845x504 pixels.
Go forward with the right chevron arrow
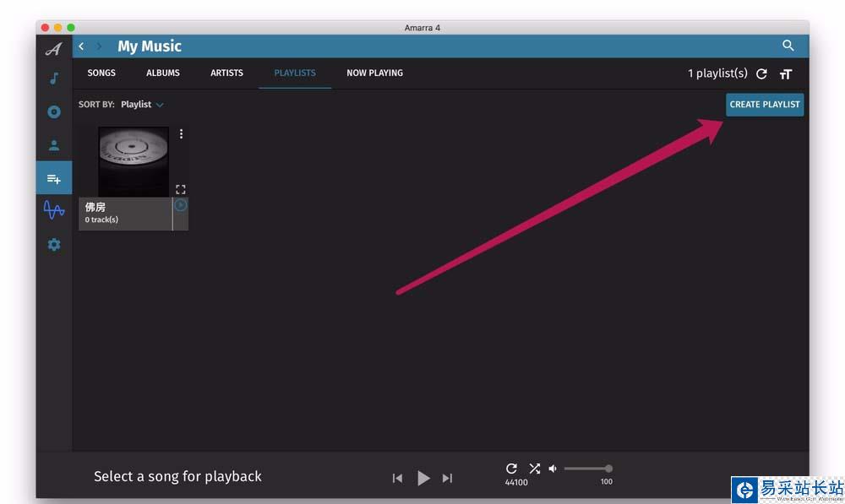click(x=99, y=46)
